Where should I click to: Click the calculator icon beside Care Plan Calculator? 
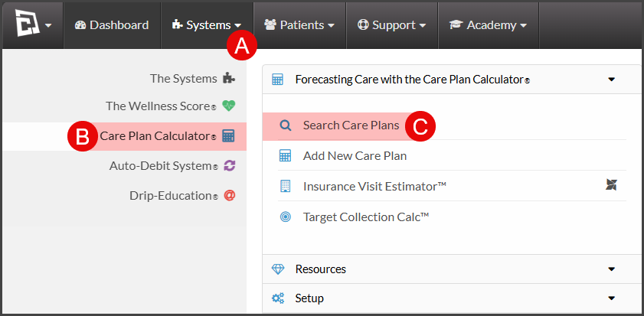point(228,136)
